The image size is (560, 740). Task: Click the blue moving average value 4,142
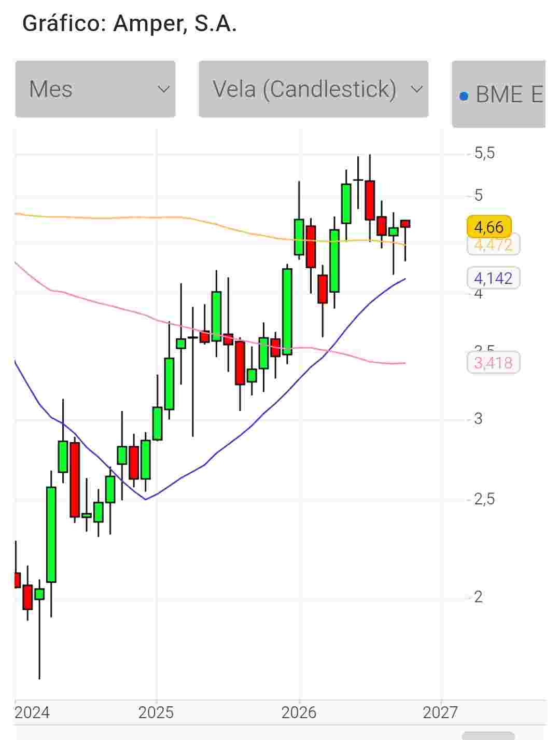494,278
